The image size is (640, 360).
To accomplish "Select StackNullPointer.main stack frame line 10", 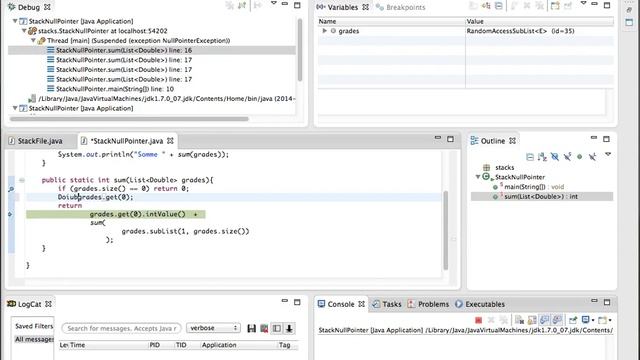I will click(x=115, y=89).
